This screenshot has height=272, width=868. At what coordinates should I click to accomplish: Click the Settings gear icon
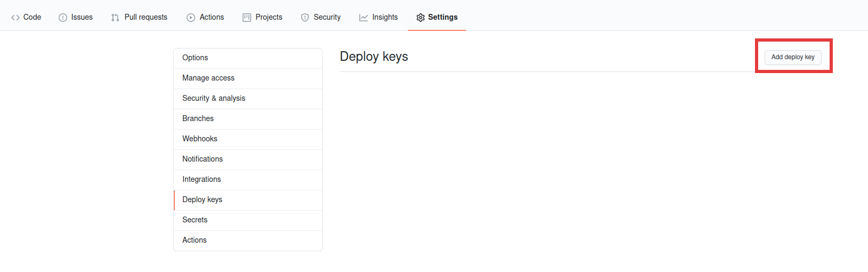click(421, 18)
